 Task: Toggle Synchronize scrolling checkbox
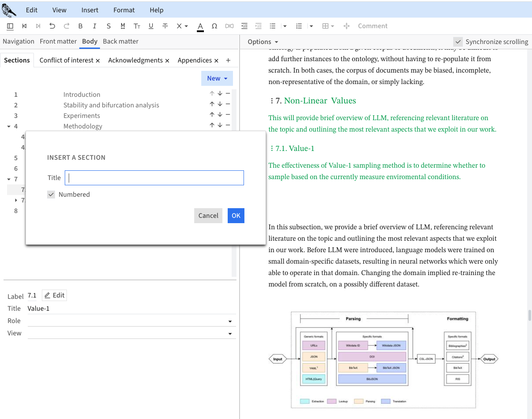point(458,42)
